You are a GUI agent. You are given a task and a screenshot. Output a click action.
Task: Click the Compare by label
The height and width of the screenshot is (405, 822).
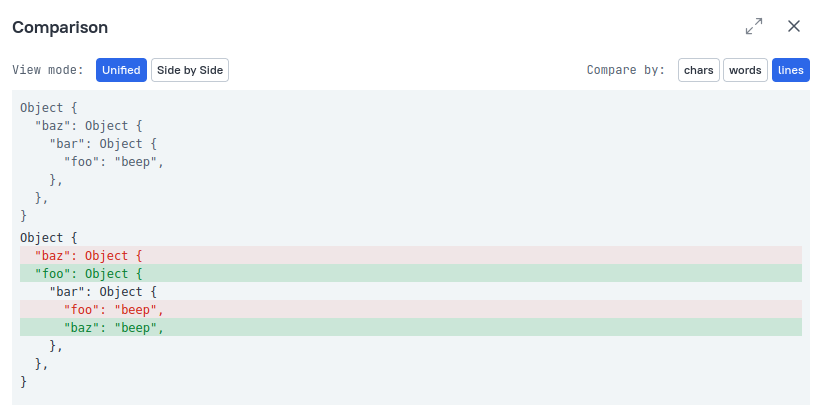[625, 70]
